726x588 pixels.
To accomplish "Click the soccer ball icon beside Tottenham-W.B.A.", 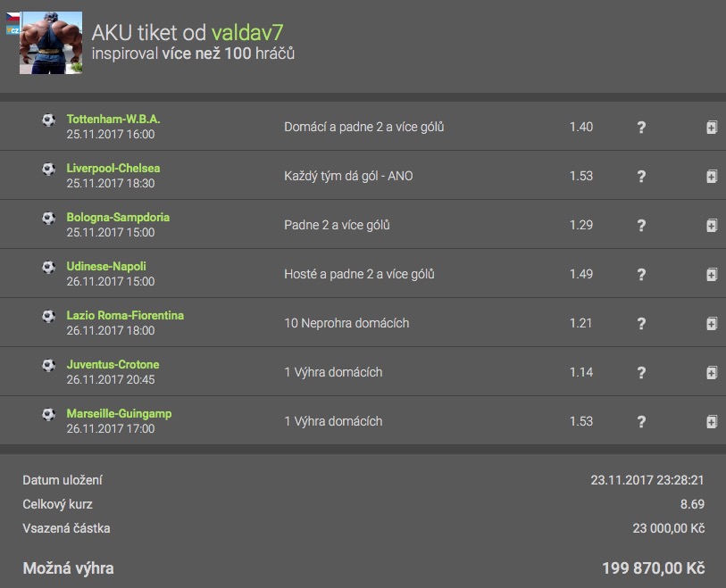I will click(48, 120).
